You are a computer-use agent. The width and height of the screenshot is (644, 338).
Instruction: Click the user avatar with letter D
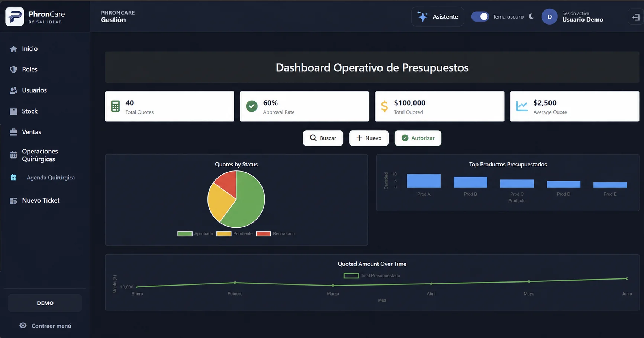pos(550,17)
